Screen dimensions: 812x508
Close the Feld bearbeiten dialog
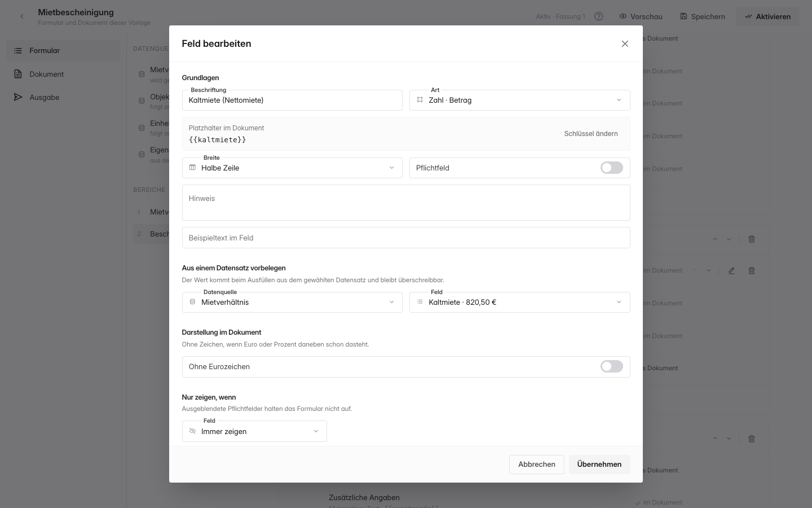click(x=625, y=43)
